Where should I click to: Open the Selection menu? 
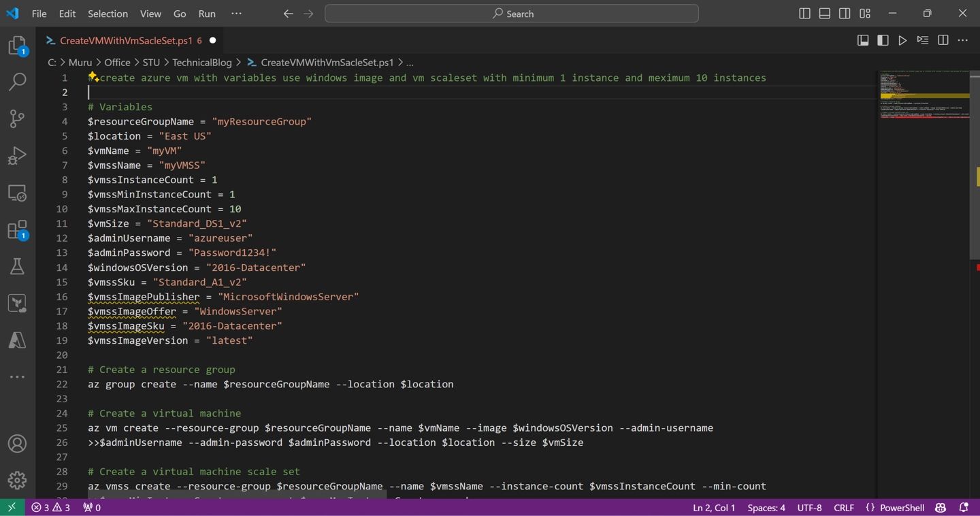tap(108, 14)
